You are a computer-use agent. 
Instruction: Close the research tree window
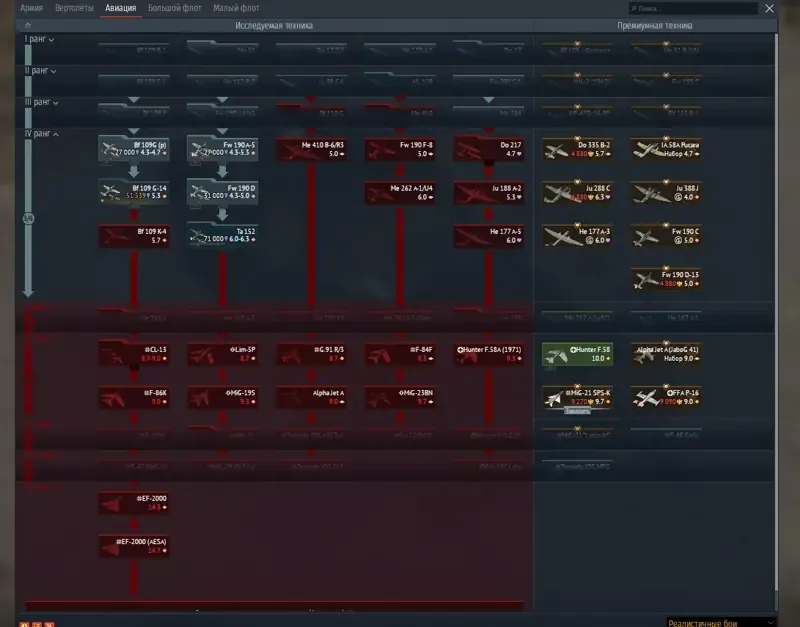point(769,8)
